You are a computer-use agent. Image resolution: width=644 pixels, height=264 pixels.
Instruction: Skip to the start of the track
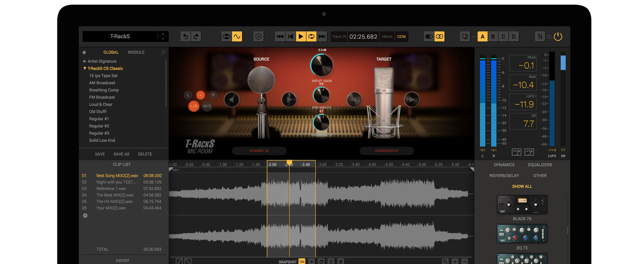(280, 37)
